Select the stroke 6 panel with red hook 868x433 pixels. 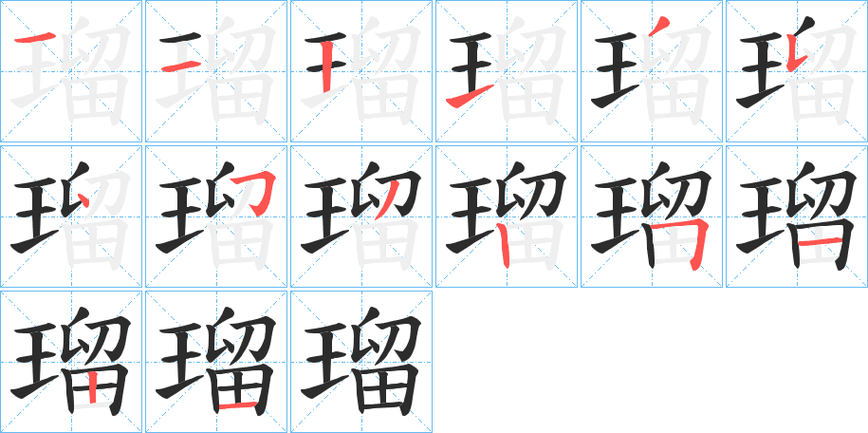pyautogui.click(x=797, y=71)
